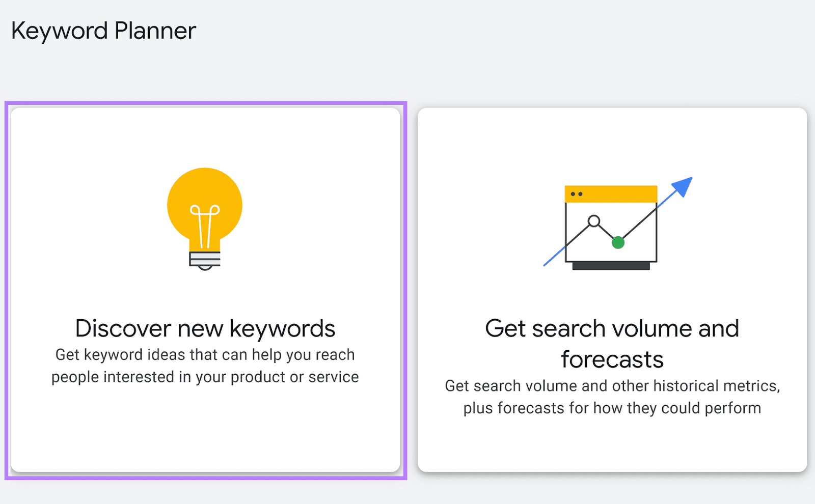Click the two dots in the browser bar graphic
This screenshot has width=815, height=504.
(576, 193)
